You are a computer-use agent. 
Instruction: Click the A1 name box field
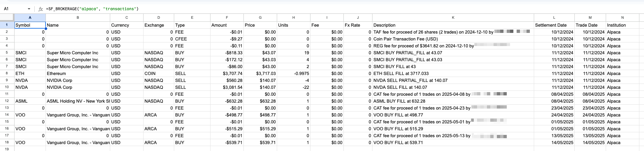click(13, 9)
